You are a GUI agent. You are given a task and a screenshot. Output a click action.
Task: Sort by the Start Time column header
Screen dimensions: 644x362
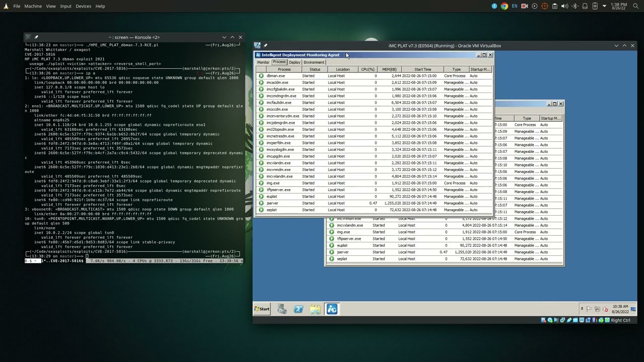[423, 69]
